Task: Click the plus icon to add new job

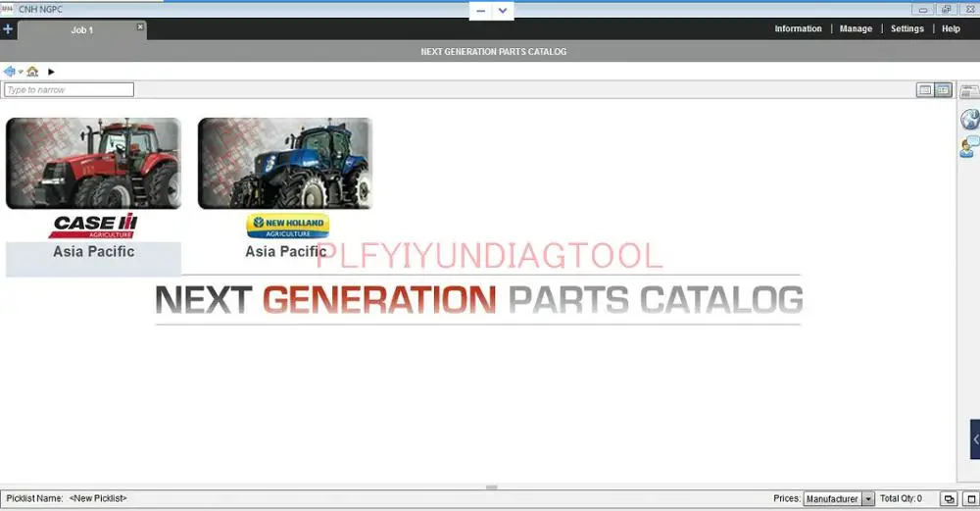Action: click(8, 29)
